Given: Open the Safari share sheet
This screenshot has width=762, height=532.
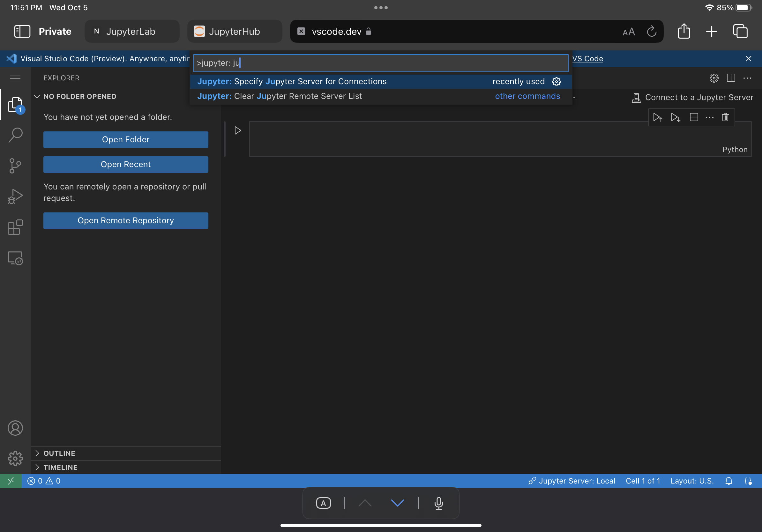Looking at the screenshot, I should (x=684, y=31).
